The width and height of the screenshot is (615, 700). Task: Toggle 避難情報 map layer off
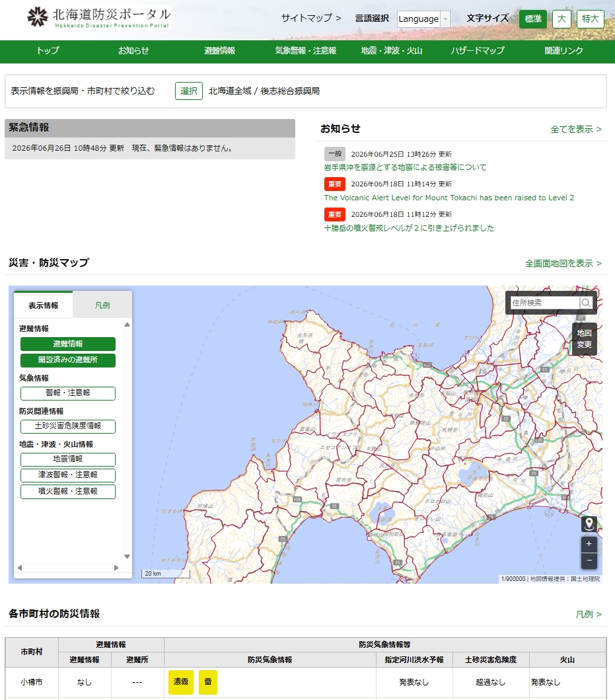click(x=68, y=344)
